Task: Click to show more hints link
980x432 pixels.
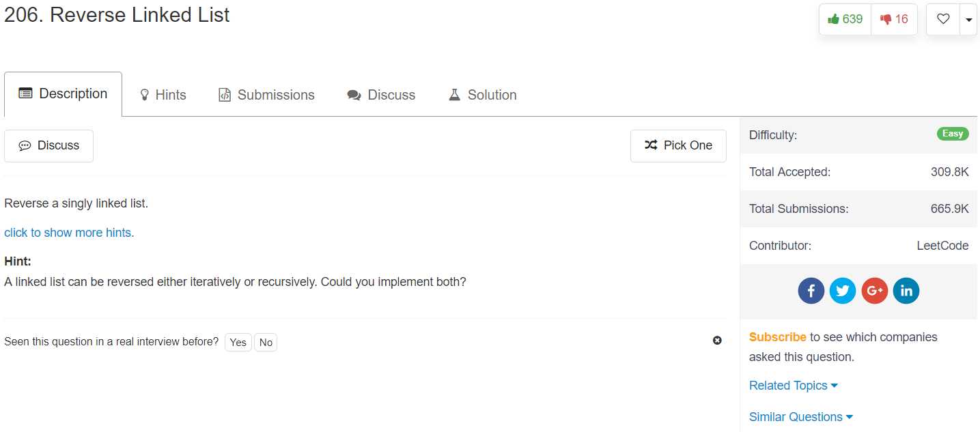Action: (x=69, y=233)
